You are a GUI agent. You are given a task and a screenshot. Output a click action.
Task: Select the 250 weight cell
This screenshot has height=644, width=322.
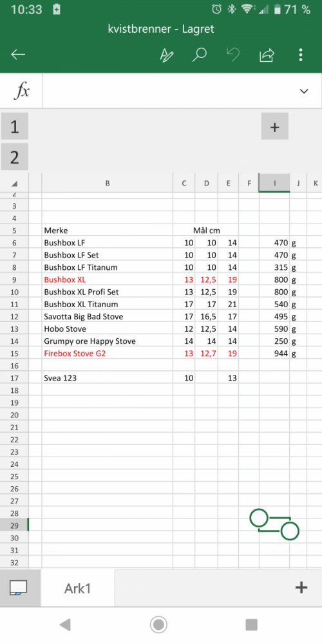tap(274, 341)
